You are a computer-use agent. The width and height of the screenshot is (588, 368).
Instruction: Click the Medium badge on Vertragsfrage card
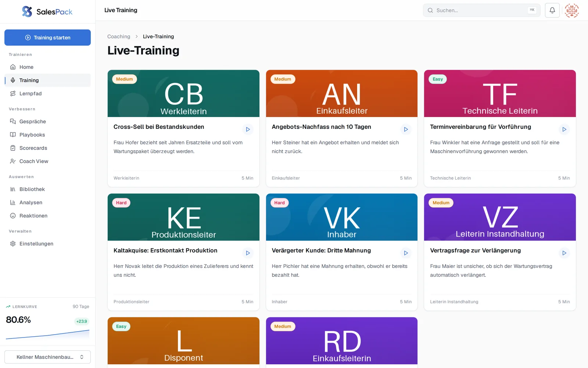[x=441, y=203]
